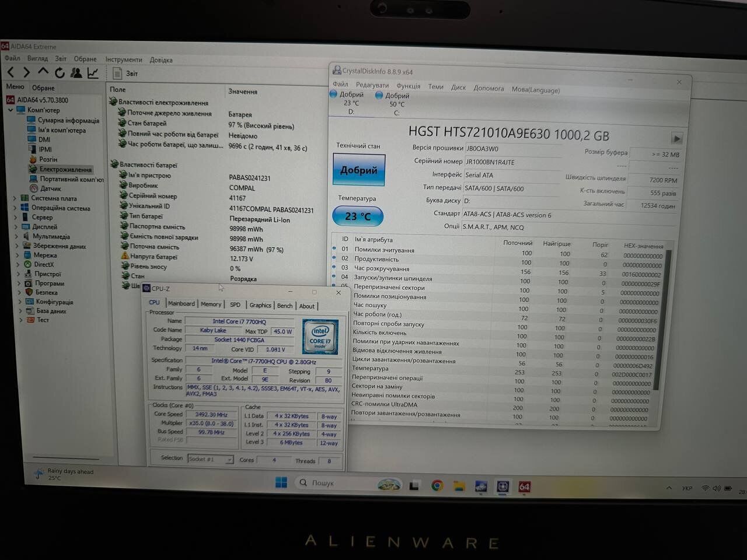Screen dimensions: 747x560
Task: Click the 23 °C temperature button
Action: [358, 216]
